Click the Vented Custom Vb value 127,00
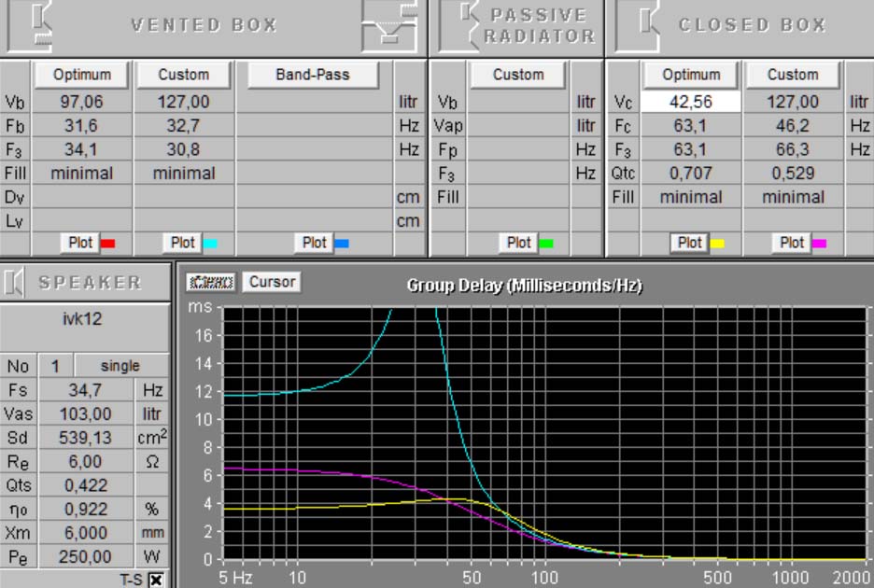The width and height of the screenshot is (874, 588). point(184,102)
